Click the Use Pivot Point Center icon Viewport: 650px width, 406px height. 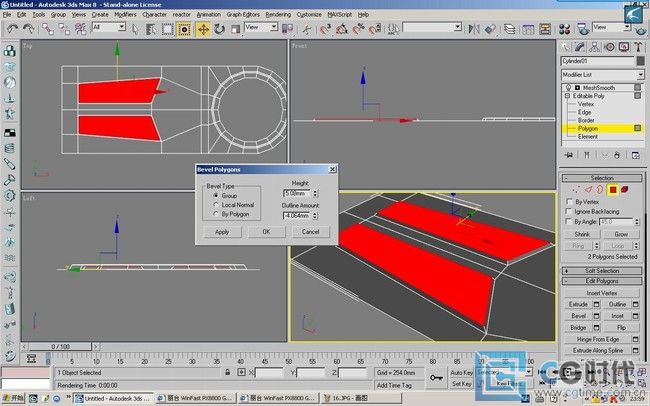[x=287, y=29]
